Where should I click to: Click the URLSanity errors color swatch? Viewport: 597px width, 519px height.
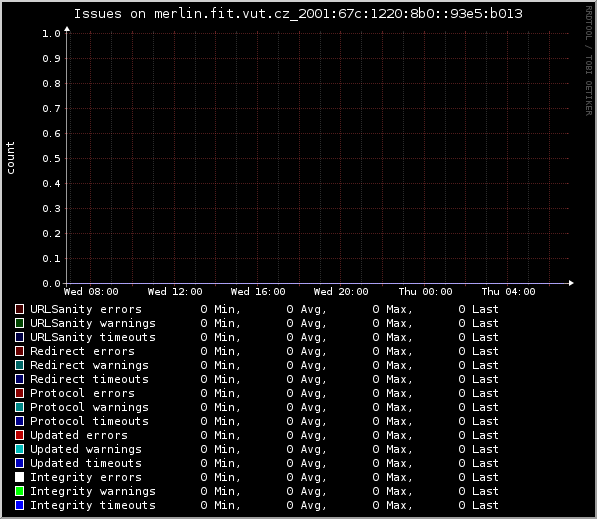click(19, 309)
